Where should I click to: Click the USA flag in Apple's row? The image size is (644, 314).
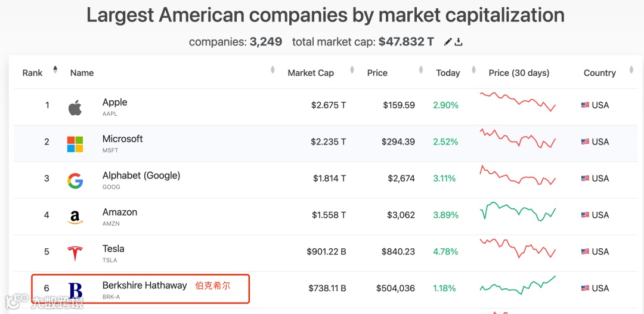(x=585, y=105)
